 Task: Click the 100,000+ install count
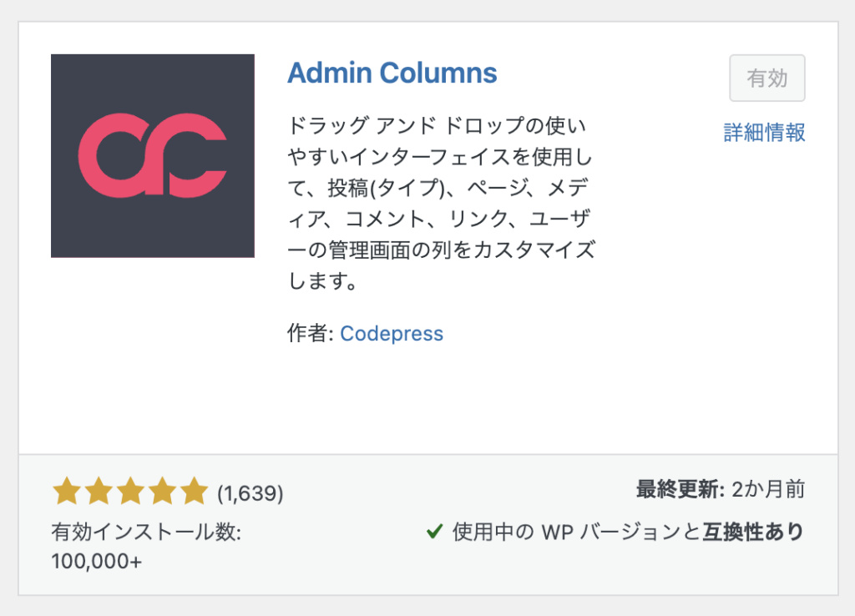(x=97, y=561)
